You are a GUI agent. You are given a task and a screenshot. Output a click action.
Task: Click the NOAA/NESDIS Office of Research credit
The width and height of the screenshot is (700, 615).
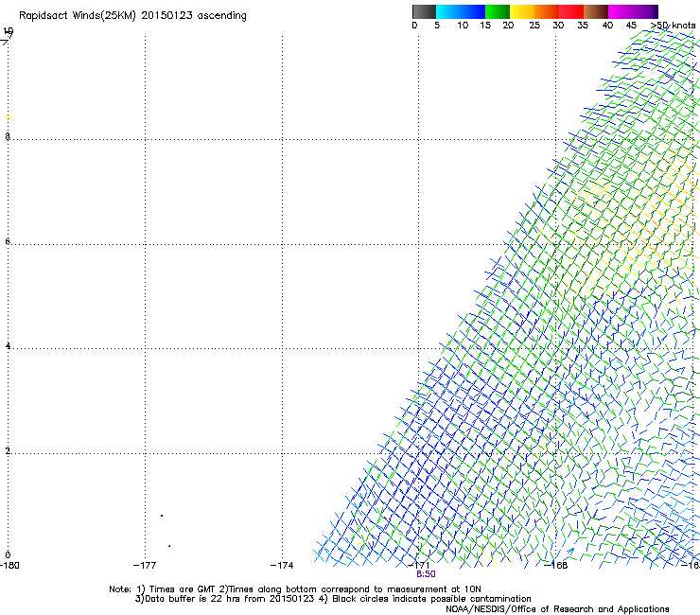pyautogui.click(x=557, y=609)
